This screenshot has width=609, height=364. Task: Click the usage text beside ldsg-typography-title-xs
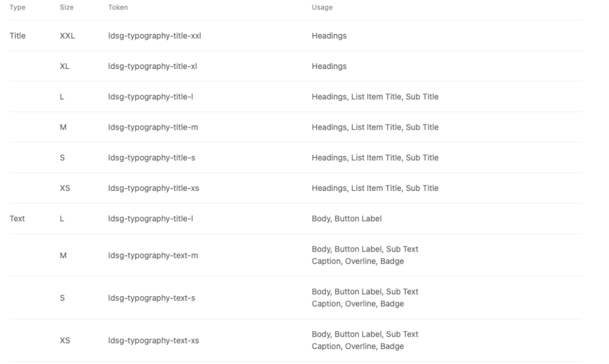pyautogui.click(x=375, y=189)
